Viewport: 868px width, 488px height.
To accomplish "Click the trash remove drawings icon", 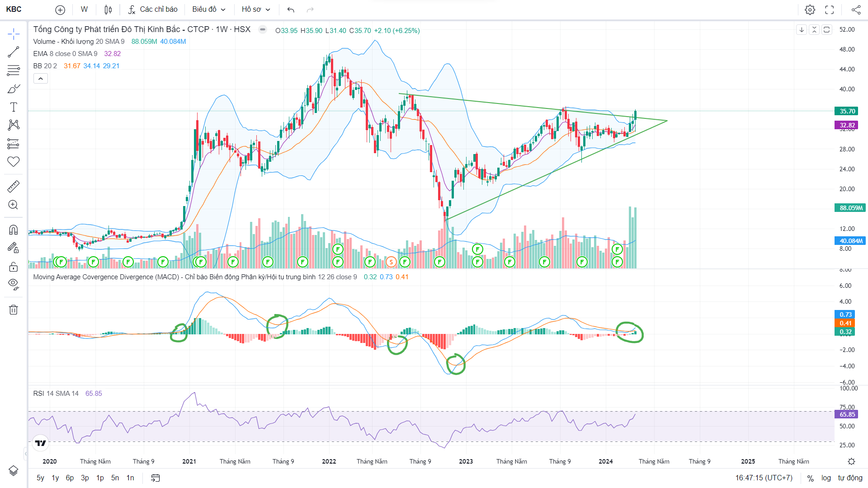I will click(14, 310).
